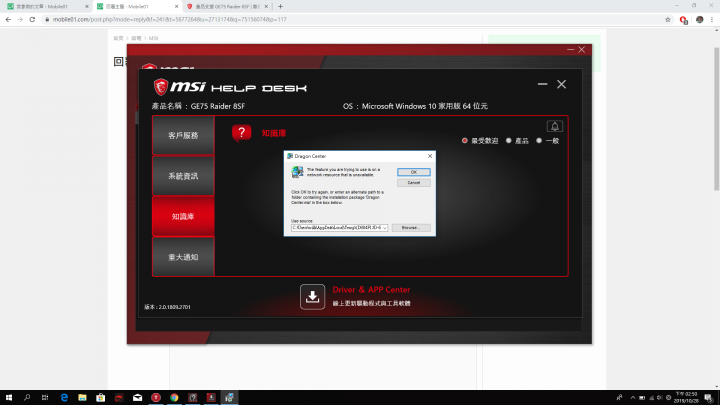Select the 知識庫 sidebar tab
Image resolution: width=720 pixels, height=405 pixels.
[x=183, y=216]
